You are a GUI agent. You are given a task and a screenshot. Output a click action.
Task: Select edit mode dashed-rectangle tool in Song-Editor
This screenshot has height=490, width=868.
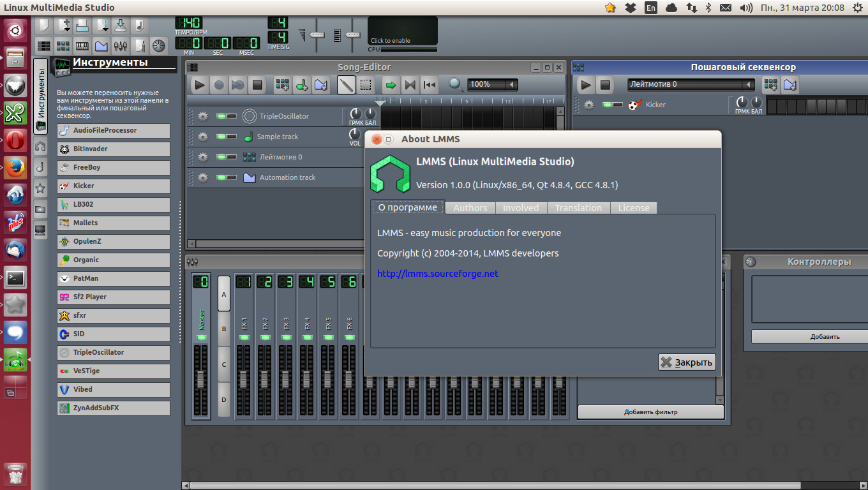(365, 84)
